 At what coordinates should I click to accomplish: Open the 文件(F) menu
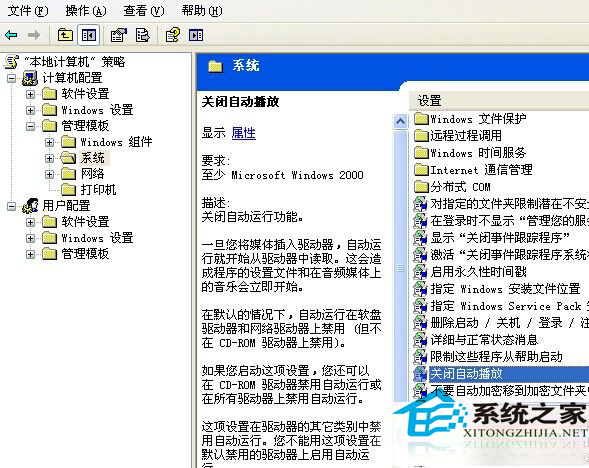[28, 11]
